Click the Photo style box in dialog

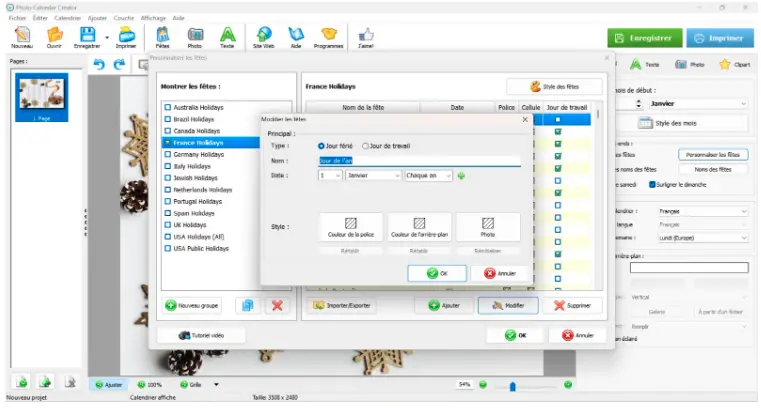tap(488, 227)
